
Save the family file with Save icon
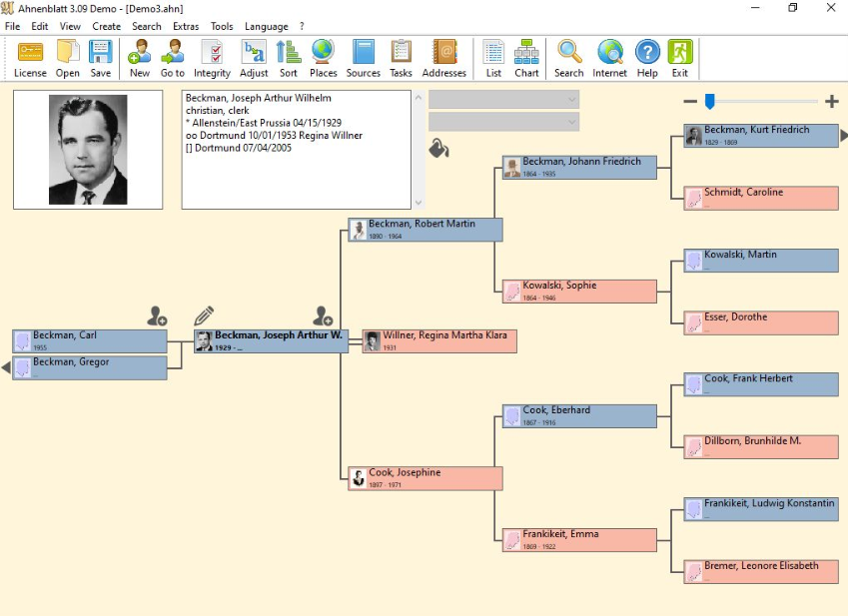101,58
